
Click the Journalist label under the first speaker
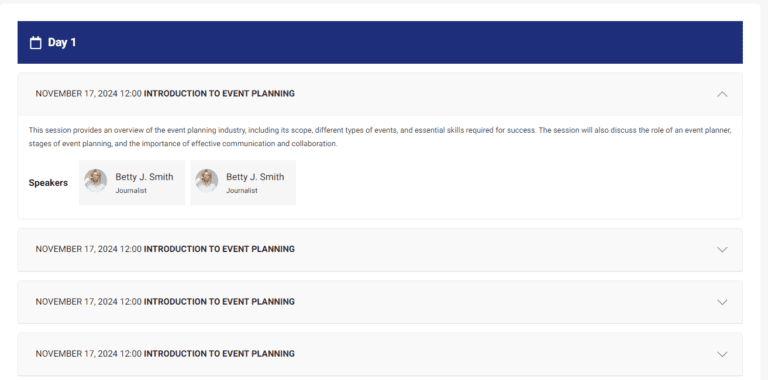click(131, 190)
